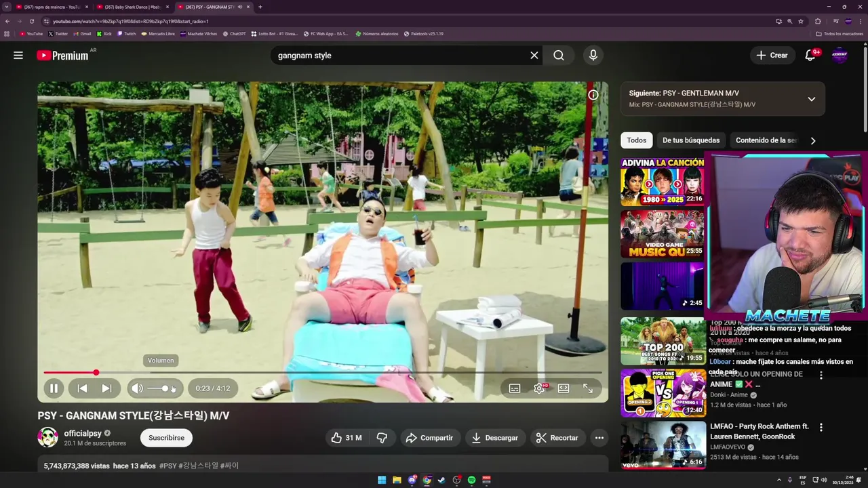Click the #PSY hashtag link
Image resolution: width=868 pixels, height=488 pixels.
coord(167,466)
